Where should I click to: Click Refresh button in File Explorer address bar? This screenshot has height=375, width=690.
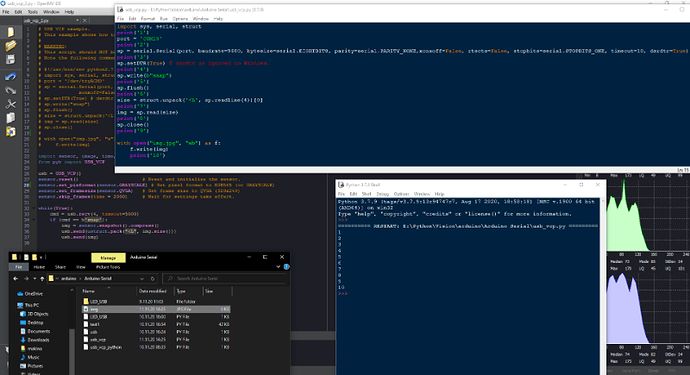[x=153, y=279]
